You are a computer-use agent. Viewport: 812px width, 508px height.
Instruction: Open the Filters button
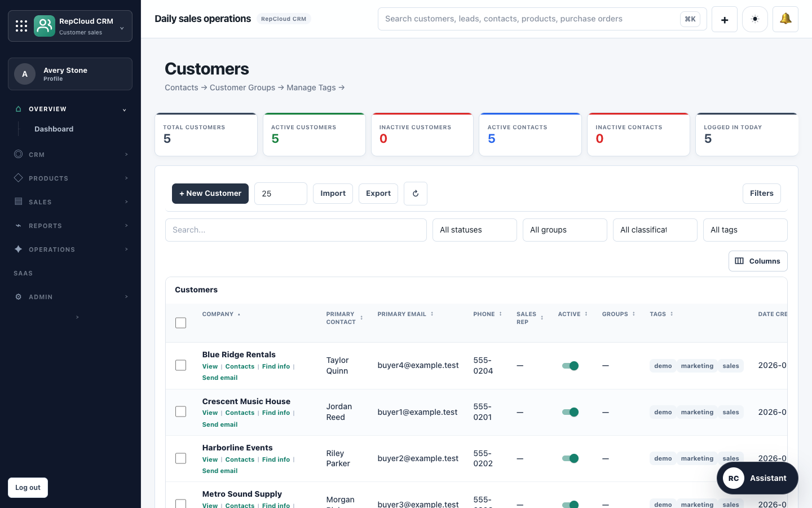pyautogui.click(x=762, y=194)
